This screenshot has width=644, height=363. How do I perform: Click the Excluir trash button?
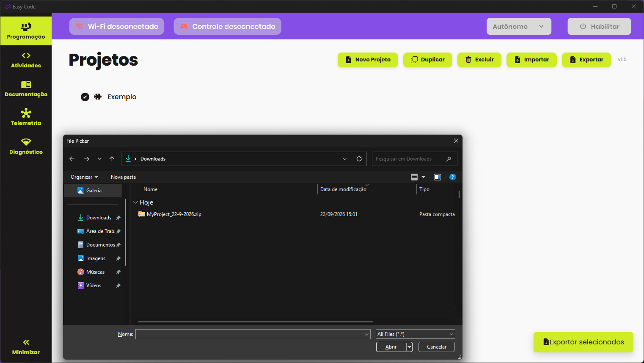479,60
